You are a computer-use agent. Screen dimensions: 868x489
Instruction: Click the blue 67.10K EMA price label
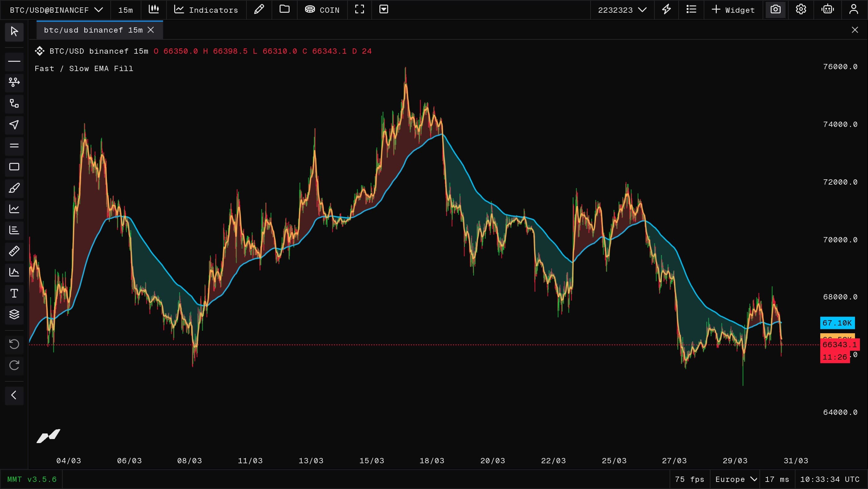(x=837, y=323)
